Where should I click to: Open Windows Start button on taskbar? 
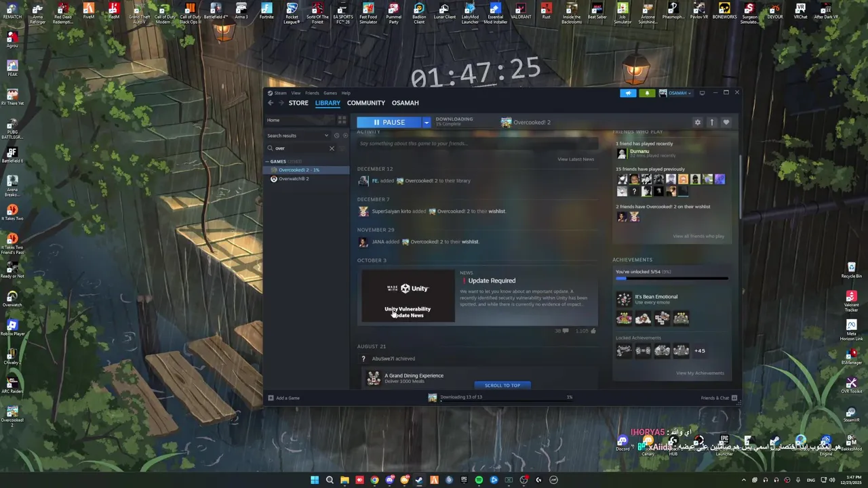315,480
